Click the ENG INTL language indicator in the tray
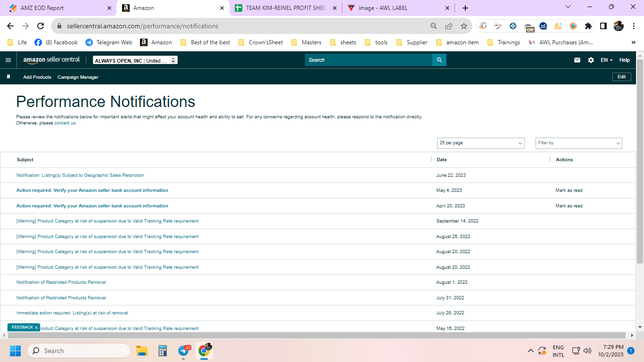The width and height of the screenshot is (644, 362). [558, 351]
